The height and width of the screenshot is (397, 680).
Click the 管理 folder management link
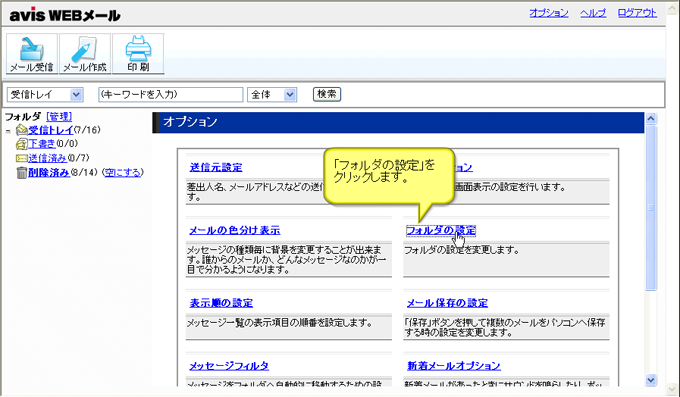pyautogui.click(x=59, y=117)
